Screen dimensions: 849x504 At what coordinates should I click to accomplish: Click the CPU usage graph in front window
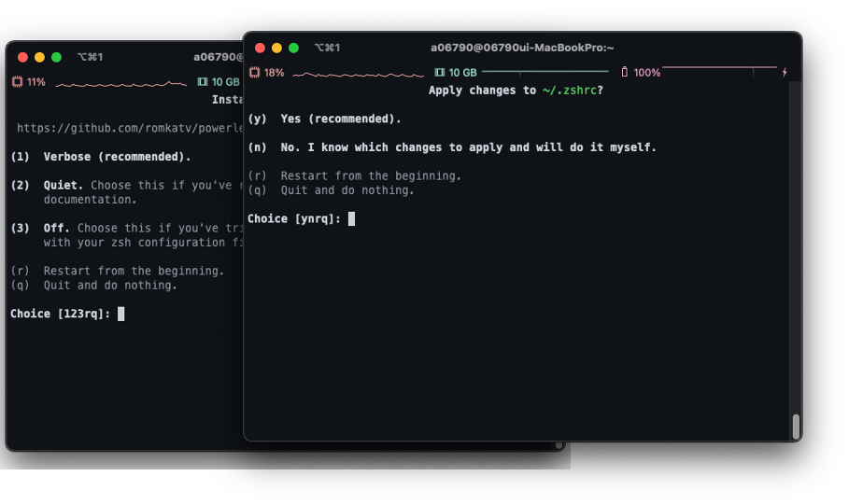[358, 74]
